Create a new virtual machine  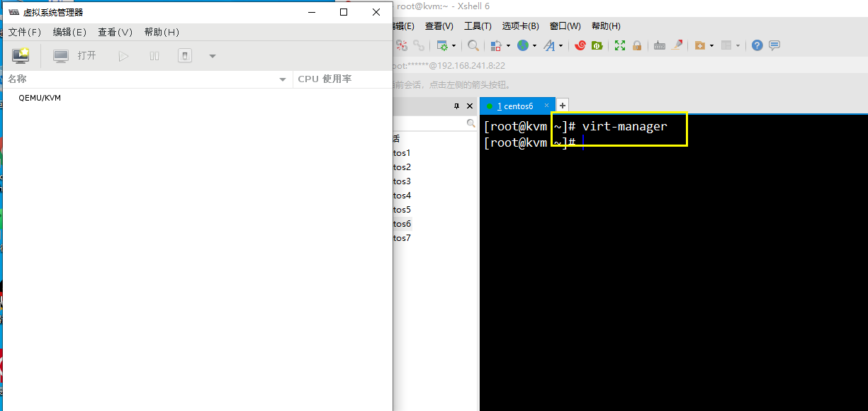[21, 55]
